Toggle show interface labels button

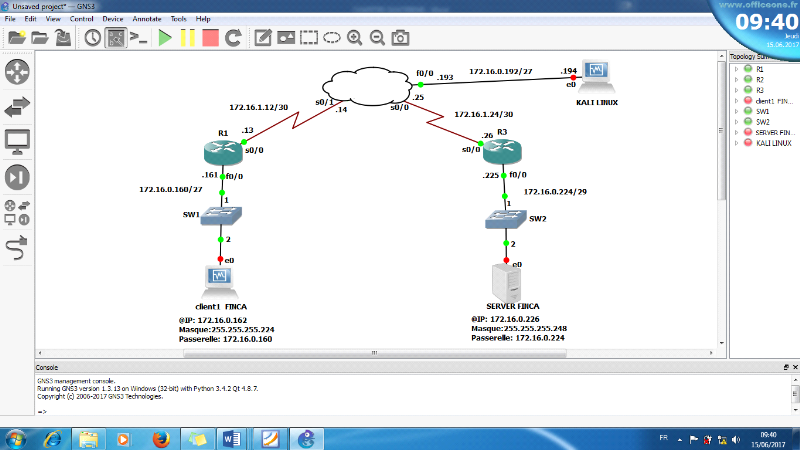click(116, 38)
